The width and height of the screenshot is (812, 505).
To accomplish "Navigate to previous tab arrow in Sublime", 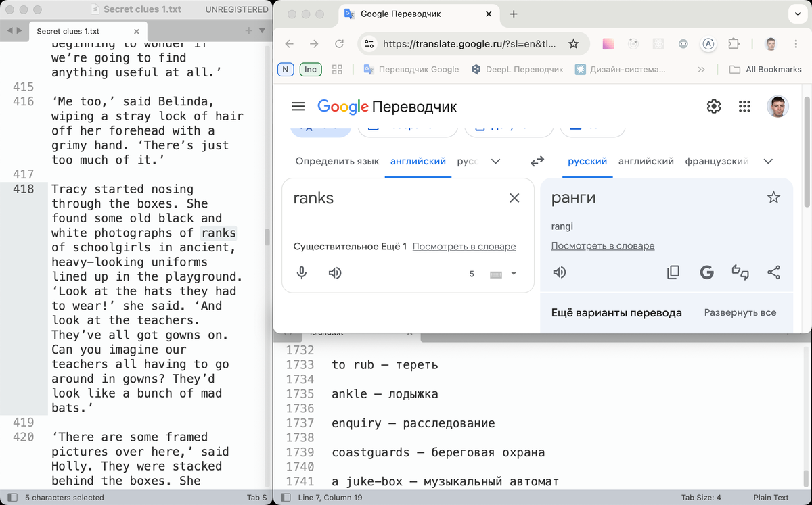I will [9, 31].
